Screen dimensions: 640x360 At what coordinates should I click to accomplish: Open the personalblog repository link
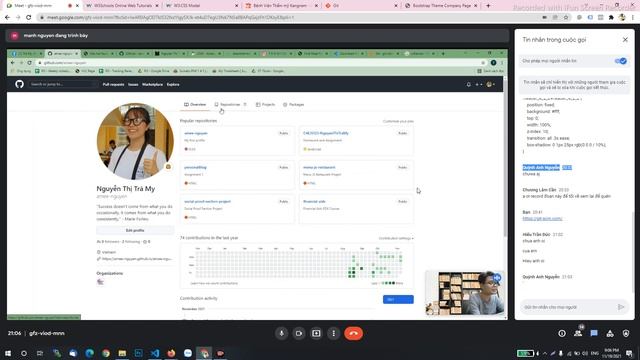pyautogui.click(x=195, y=167)
